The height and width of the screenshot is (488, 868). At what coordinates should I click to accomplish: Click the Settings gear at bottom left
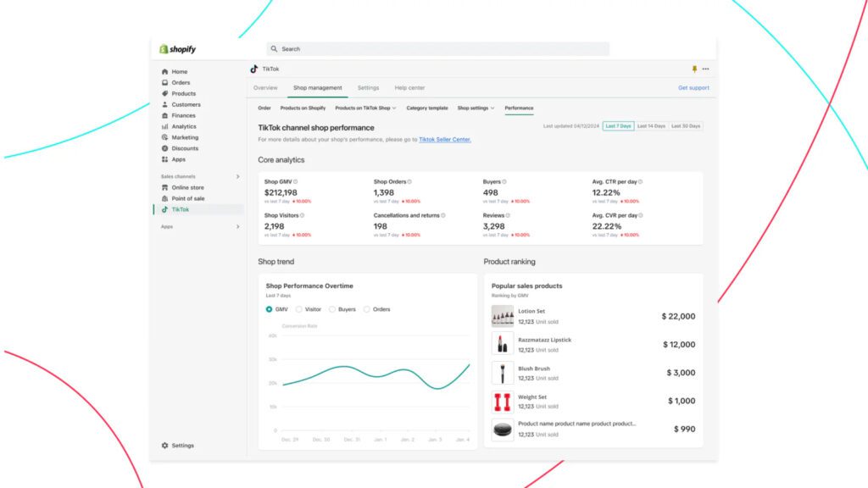point(164,446)
